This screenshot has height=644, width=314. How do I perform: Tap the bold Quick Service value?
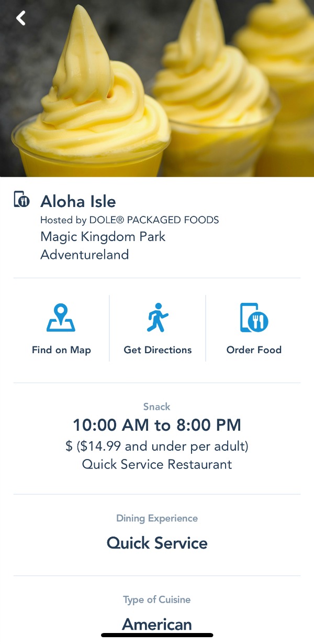[x=157, y=543]
